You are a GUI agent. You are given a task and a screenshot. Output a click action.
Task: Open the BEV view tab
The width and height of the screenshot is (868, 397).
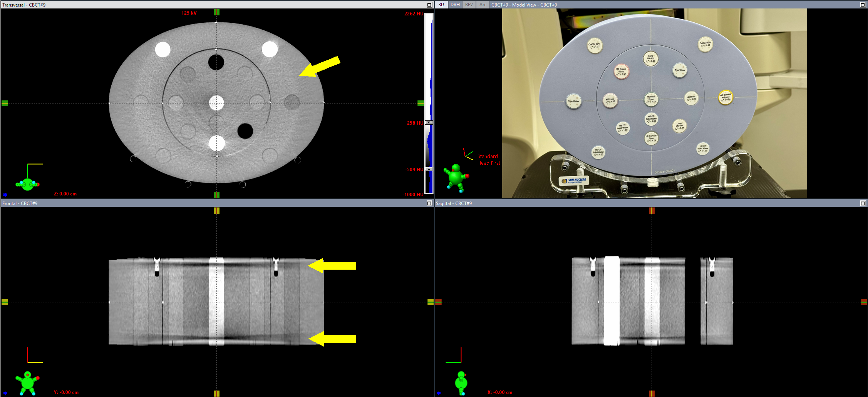tap(469, 5)
